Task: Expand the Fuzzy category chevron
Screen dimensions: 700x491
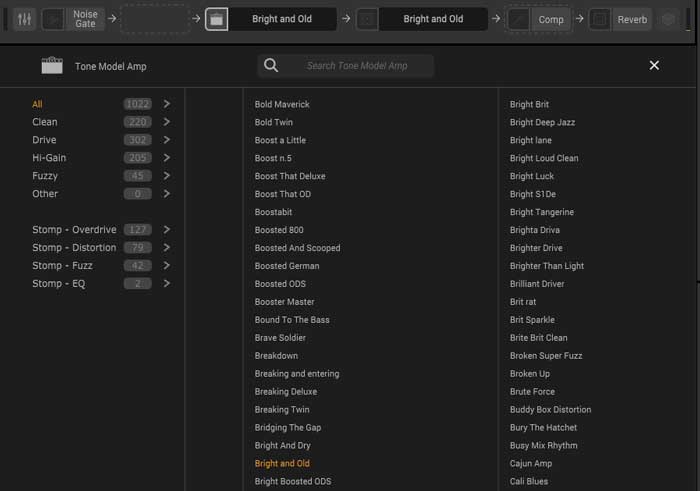Action: coord(167,176)
